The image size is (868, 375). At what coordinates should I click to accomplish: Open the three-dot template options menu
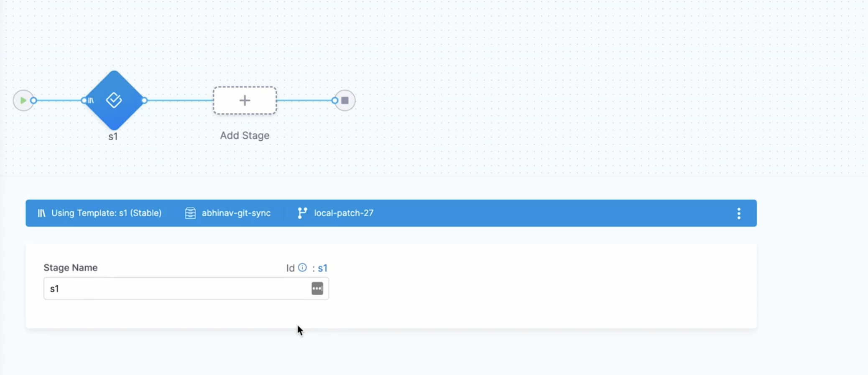(x=739, y=213)
